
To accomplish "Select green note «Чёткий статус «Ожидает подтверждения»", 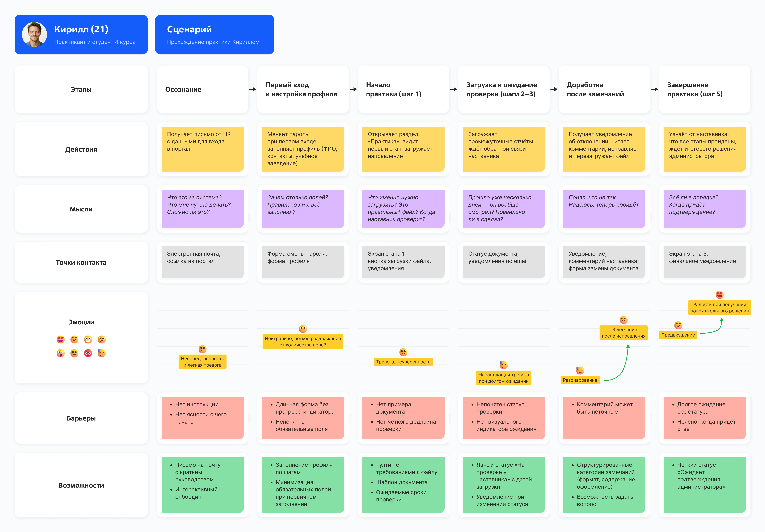I will (705, 485).
